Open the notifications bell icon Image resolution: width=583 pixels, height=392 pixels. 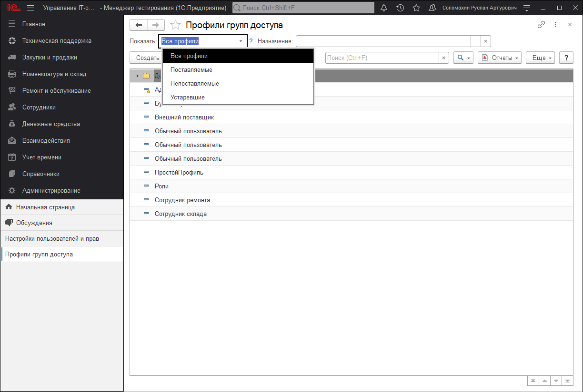384,8
